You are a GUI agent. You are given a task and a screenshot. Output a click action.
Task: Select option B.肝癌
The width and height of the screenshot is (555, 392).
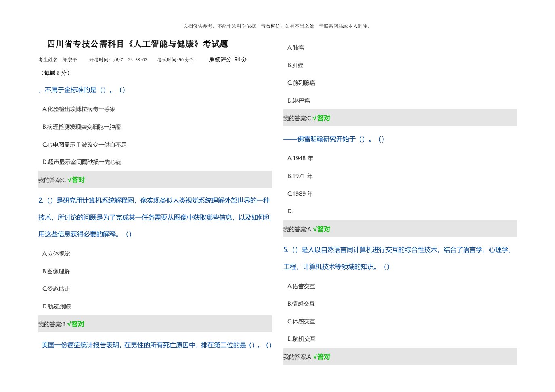click(295, 65)
